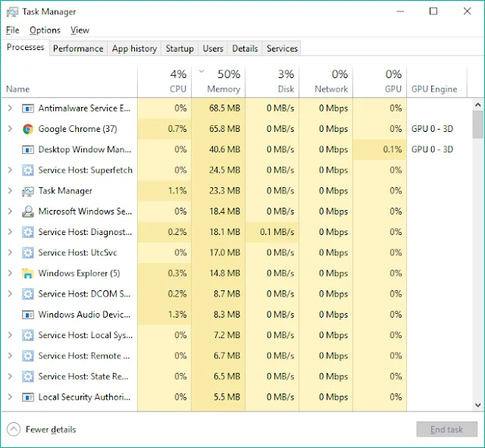Image resolution: width=485 pixels, height=448 pixels.
Task: Click the scrollbar down arrow
Action: (x=478, y=405)
